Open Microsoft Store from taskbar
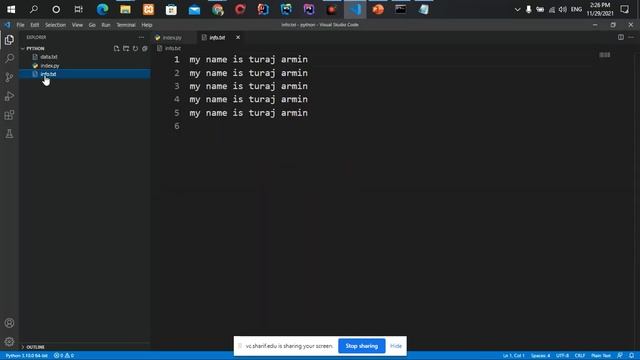 pos(171,9)
